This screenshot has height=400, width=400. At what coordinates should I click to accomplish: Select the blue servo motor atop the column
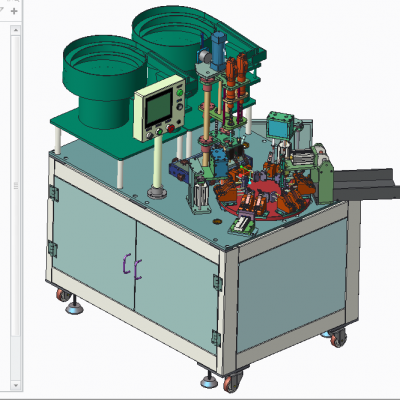click(x=219, y=50)
